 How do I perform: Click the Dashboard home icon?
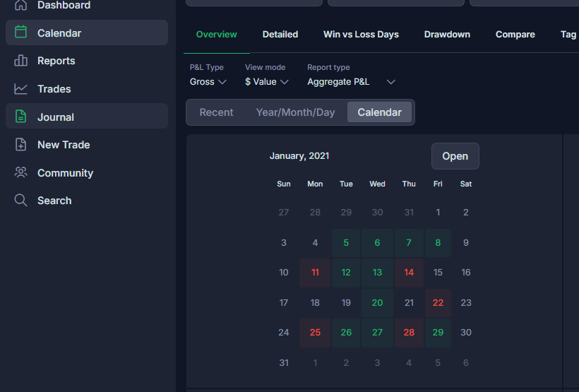20,5
